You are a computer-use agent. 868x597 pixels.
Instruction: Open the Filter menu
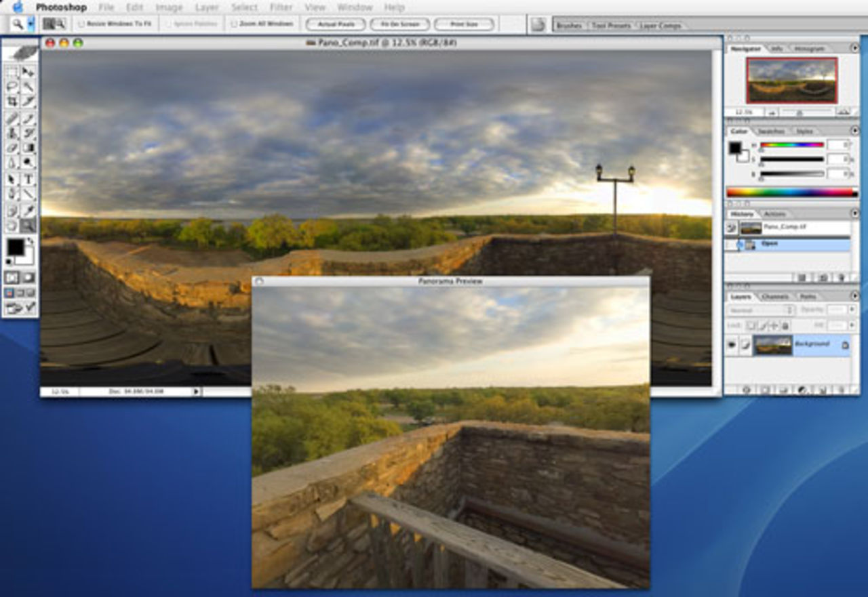pyautogui.click(x=281, y=7)
